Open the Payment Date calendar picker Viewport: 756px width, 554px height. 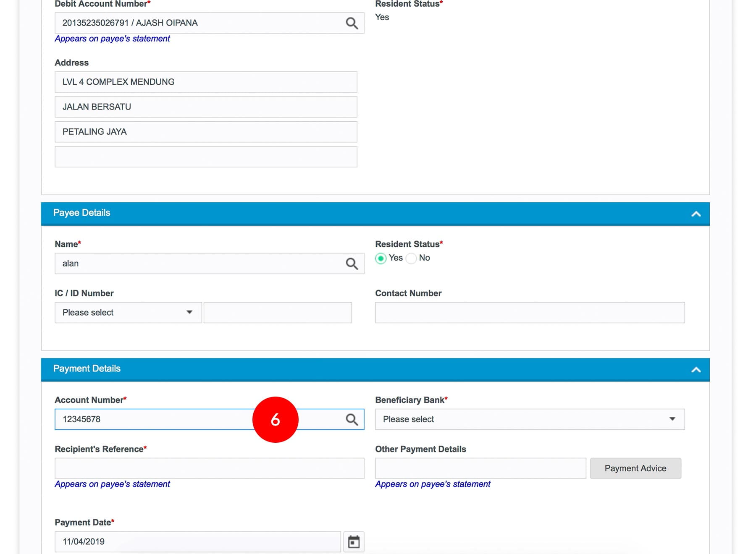[354, 542]
